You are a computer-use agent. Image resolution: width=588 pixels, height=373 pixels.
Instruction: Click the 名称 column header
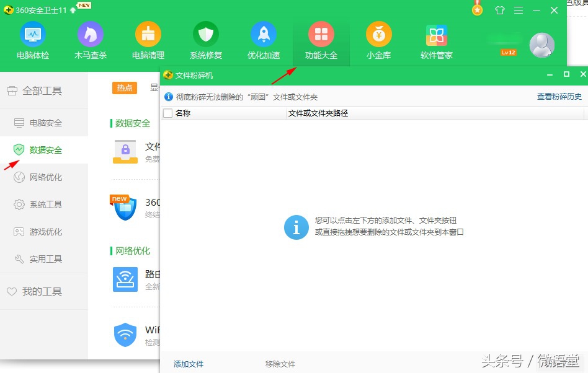pos(183,113)
